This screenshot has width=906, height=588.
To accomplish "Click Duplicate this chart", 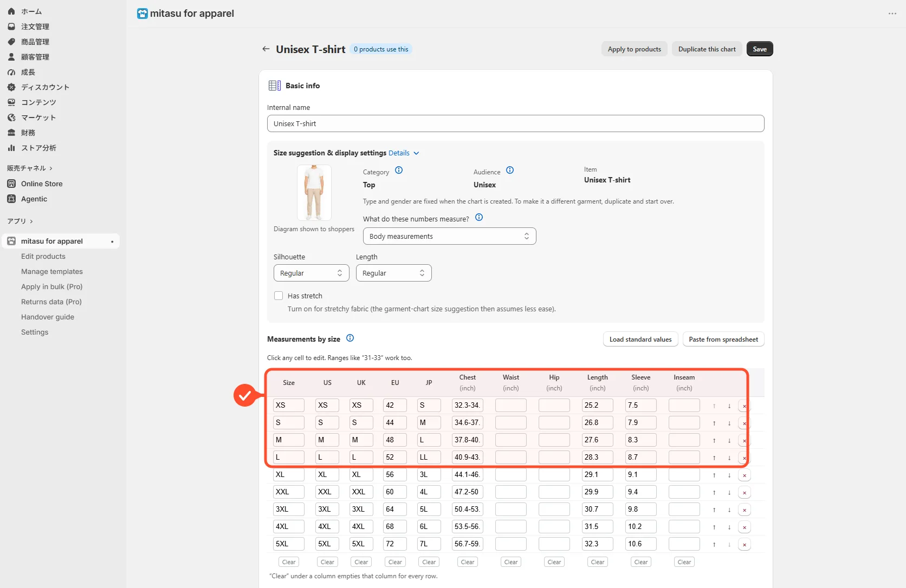I will pos(707,49).
